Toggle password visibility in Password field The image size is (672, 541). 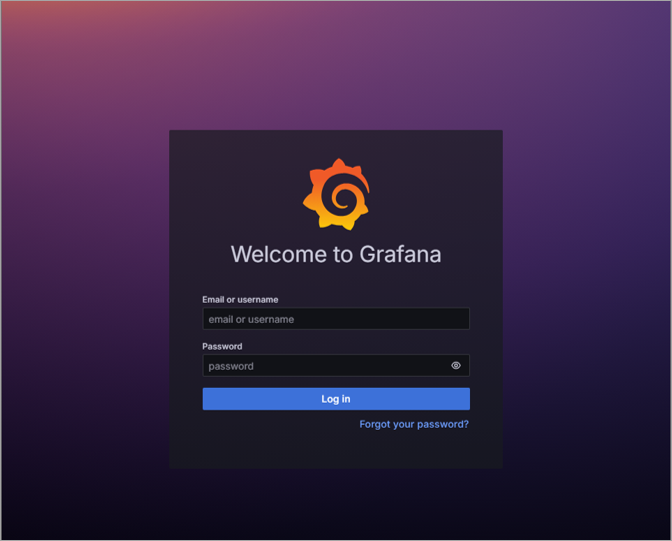coord(456,366)
